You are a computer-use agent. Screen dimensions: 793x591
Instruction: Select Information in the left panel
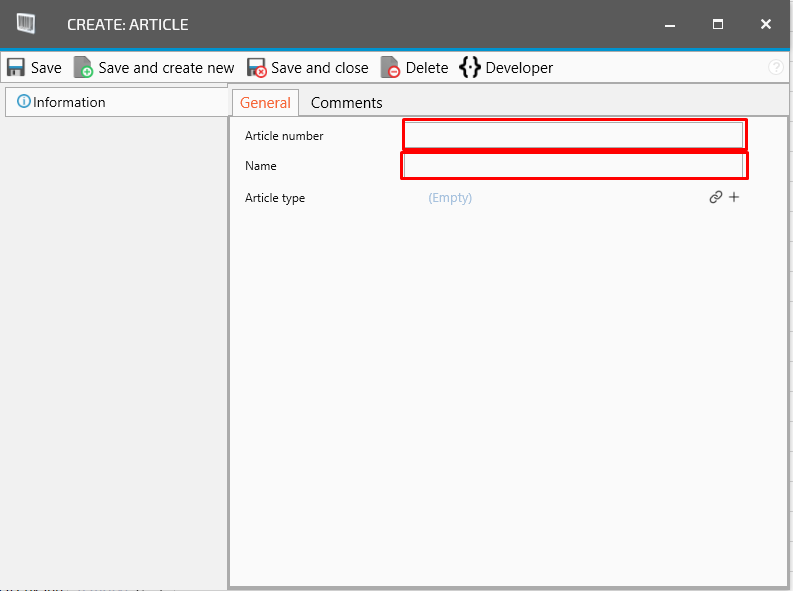click(x=69, y=102)
